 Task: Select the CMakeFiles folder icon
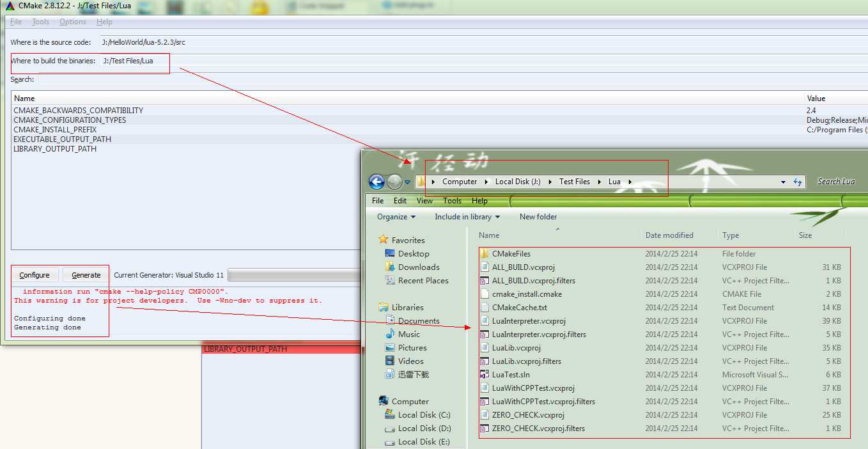[484, 254]
